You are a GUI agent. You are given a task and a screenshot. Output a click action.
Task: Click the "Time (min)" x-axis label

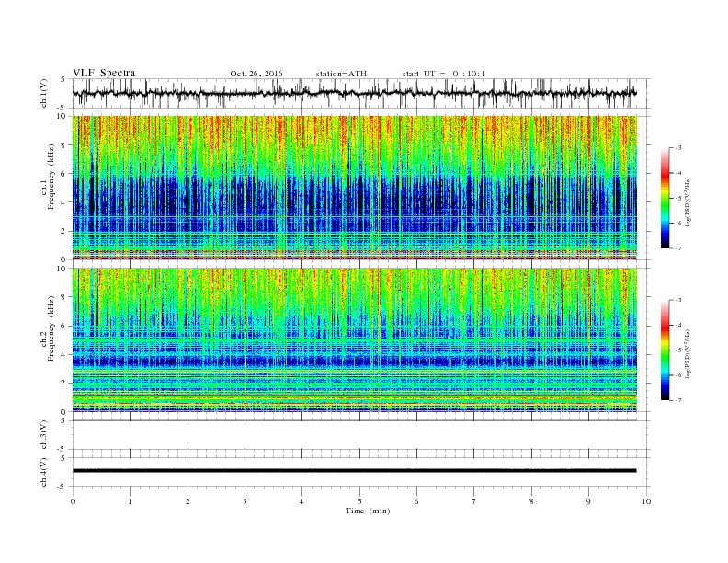368,511
